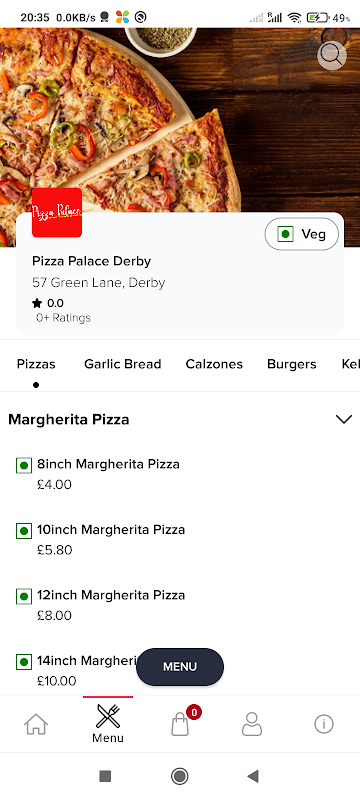Select the 8inch Margherita Pizza item
The image size is (360, 800).
tap(180, 474)
